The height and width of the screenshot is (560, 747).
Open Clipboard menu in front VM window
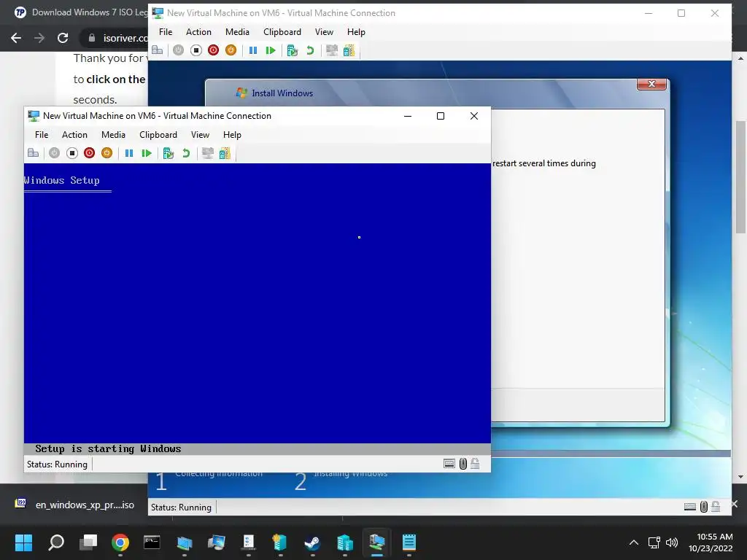pos(158,135)
